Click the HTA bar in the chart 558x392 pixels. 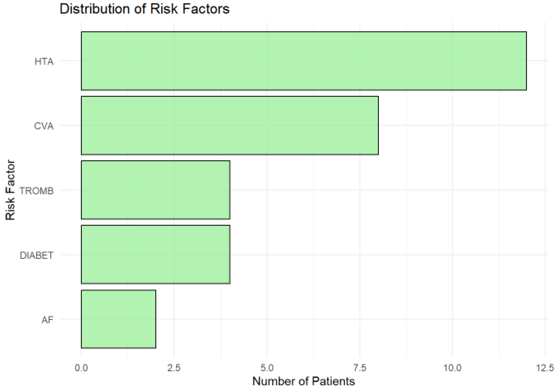[304, 61]
